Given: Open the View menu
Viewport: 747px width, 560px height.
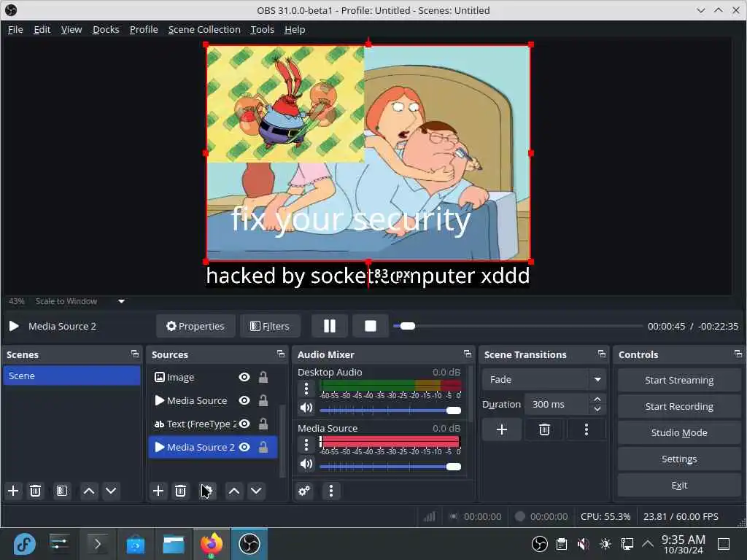Looking at the screenshot, I should 71,29.
